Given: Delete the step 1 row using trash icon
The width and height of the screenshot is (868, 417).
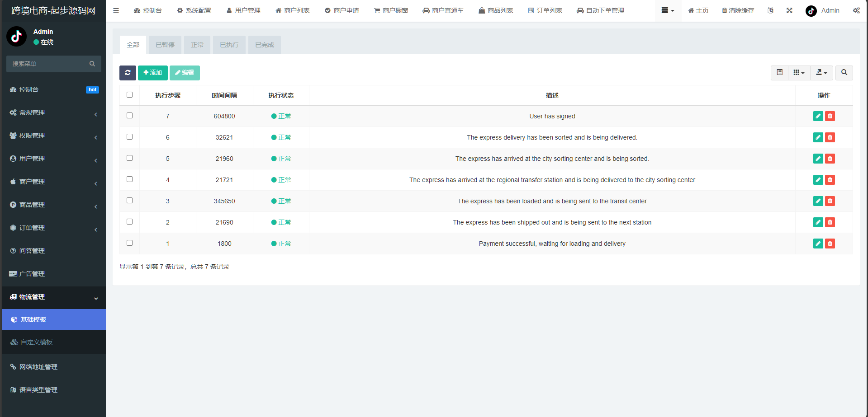Looking at the screenshot, I should (830, 244).
